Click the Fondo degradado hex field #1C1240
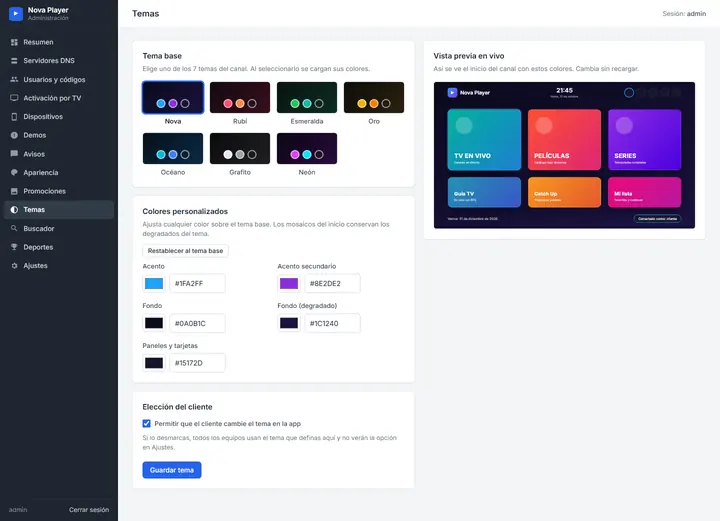 pyautogui.click(x=332, y=323)
